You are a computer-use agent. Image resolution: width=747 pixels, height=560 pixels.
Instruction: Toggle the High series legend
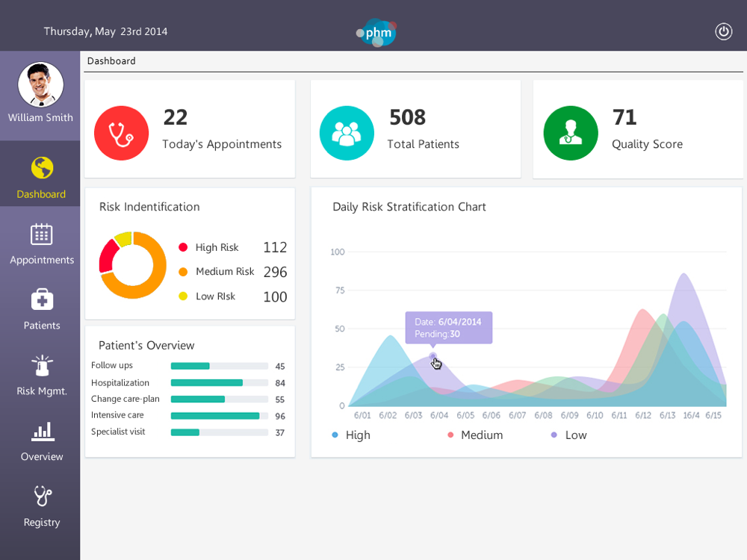tap(351, 435)
